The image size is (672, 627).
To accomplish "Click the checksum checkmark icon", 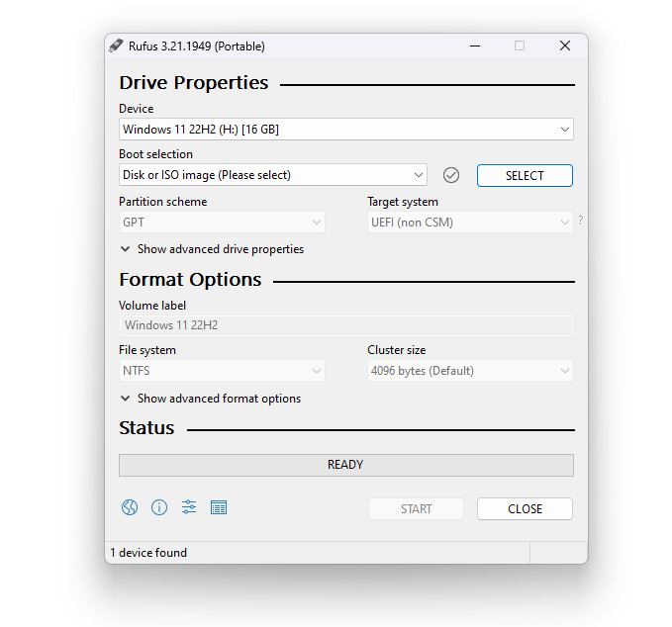I will point(451,175).
